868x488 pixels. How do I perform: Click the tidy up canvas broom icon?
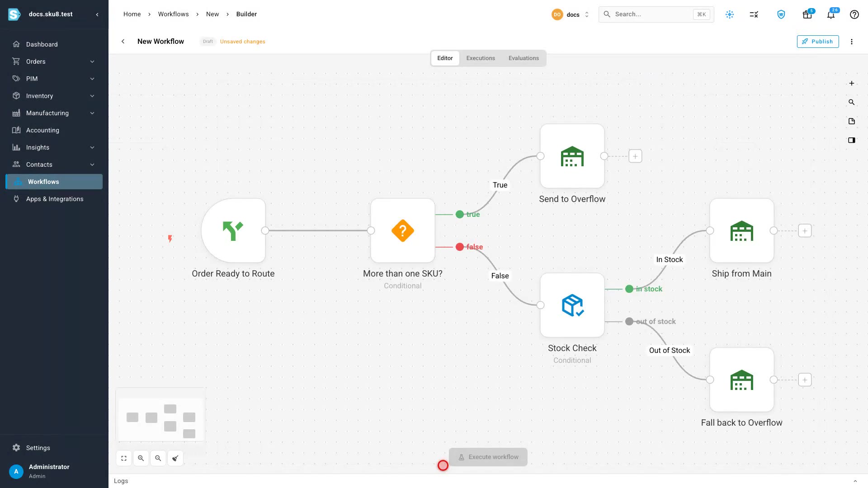click(175, 458)
